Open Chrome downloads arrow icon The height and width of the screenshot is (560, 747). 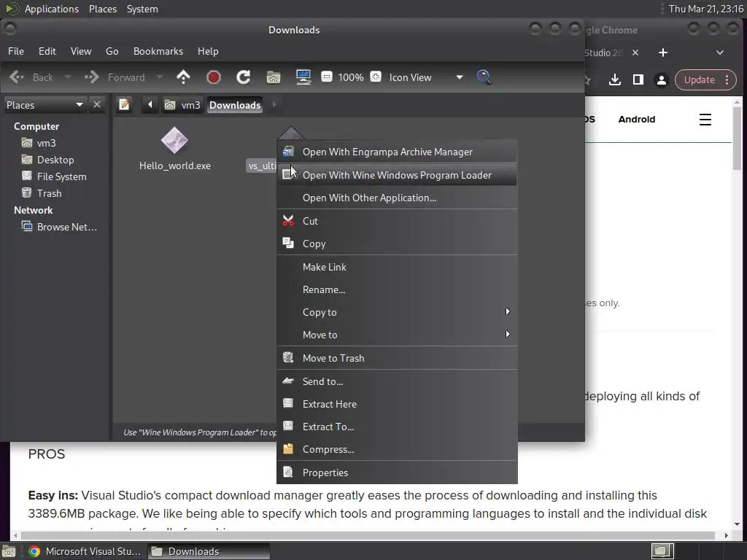(614, 79)
